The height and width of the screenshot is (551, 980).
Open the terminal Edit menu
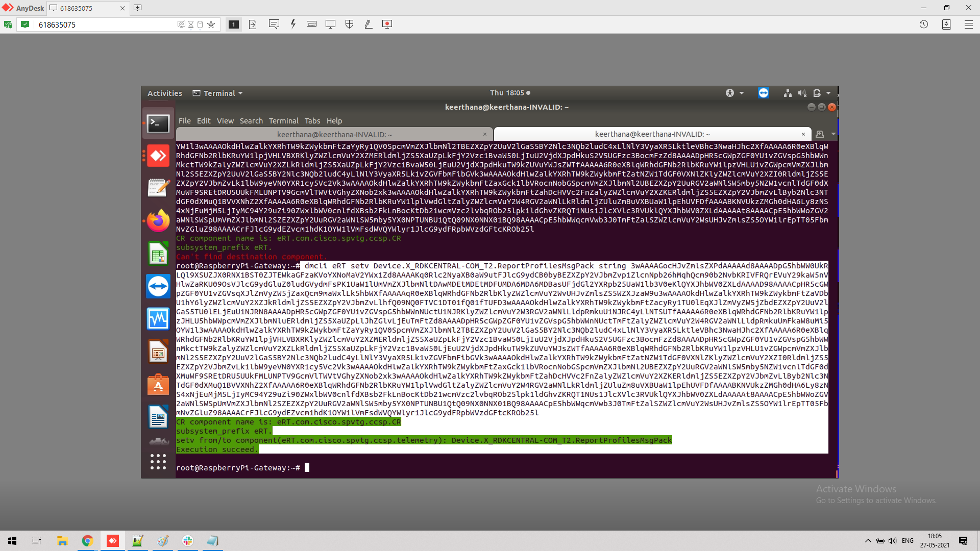pyautogui.click(x=204, y=121)
